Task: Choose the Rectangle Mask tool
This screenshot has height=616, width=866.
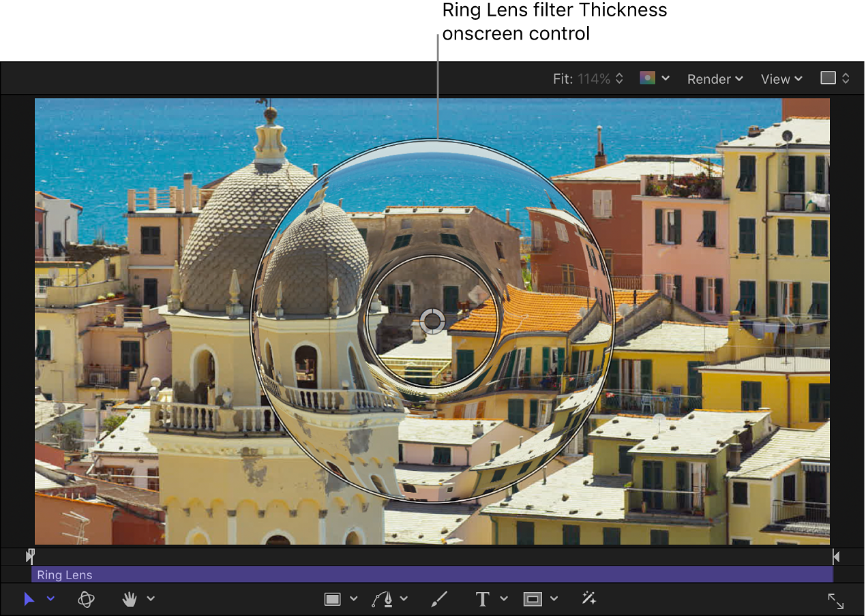Action: tap(531, 599)
